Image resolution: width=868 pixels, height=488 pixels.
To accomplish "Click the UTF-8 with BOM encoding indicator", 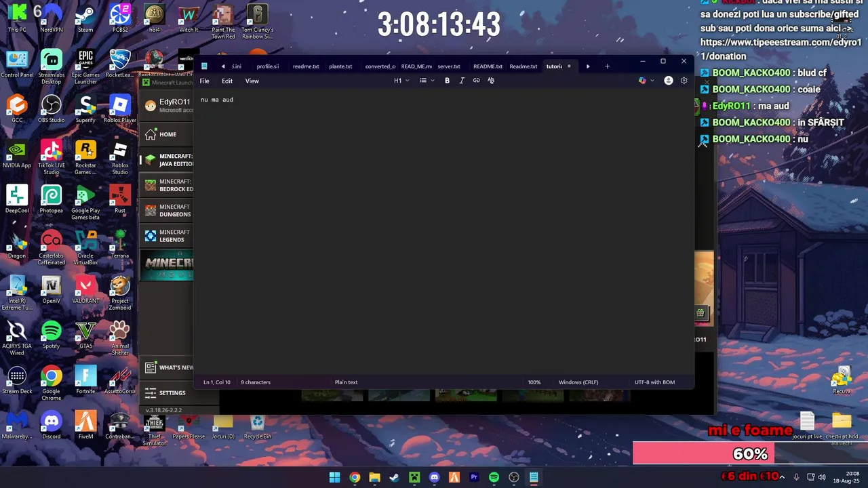I will pyautogui.click(x=654, y=382).
